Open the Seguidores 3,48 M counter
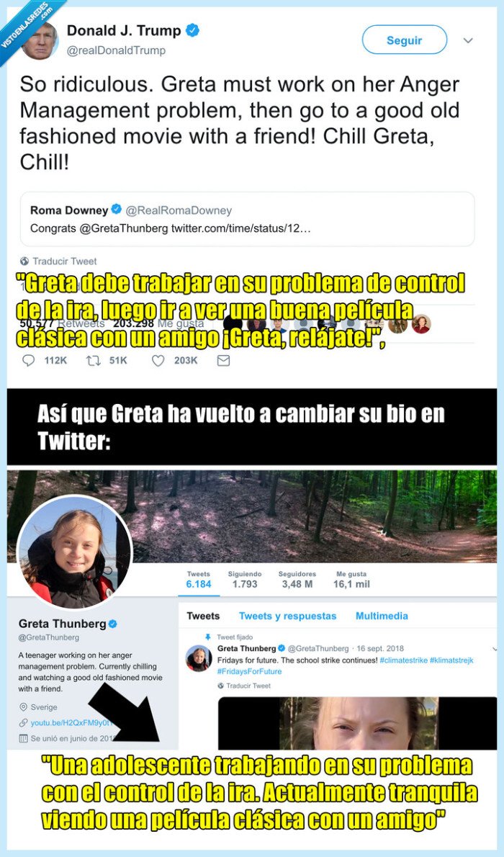Image resolution: width=504 pixels, height=857 pixels. coord(297,579)
